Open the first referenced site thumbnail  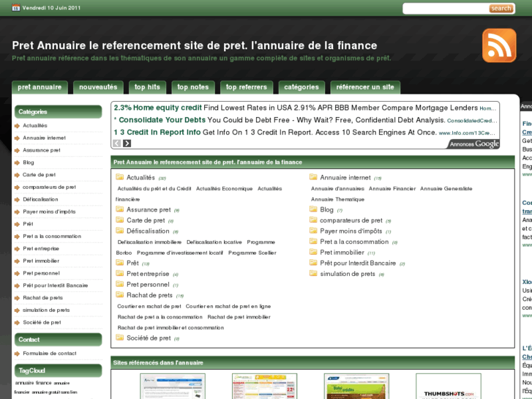(173, 387)
